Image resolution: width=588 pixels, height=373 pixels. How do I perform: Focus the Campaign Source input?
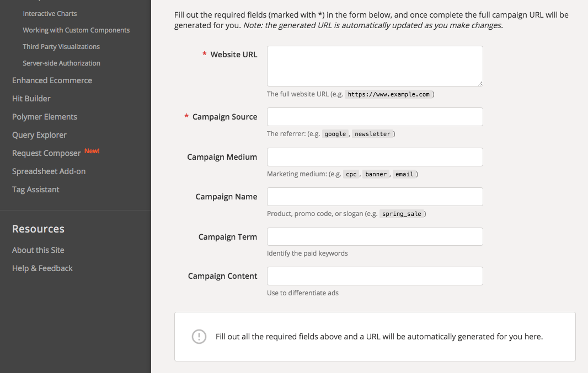coord(375,116)
